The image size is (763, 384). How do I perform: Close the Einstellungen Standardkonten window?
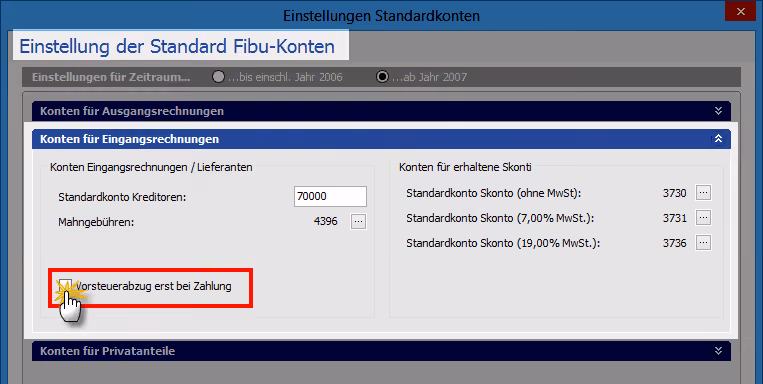pyautogui.click(x=741, y=11)
